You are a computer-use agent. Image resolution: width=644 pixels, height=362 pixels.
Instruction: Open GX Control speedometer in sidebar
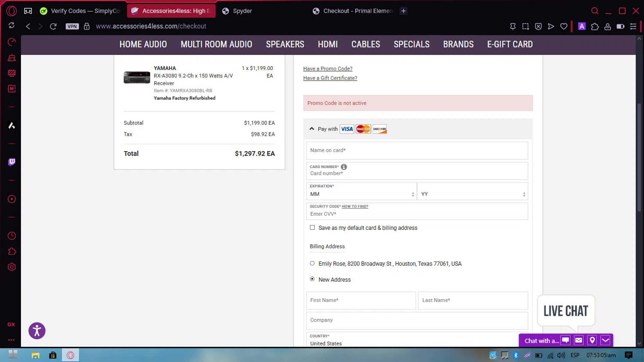(12, 42)
